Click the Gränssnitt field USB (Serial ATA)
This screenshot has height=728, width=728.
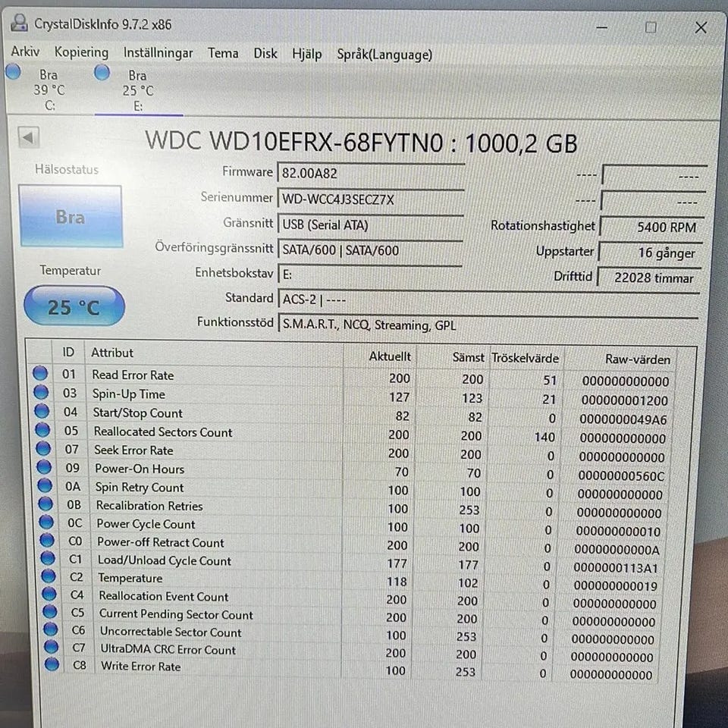371,224
